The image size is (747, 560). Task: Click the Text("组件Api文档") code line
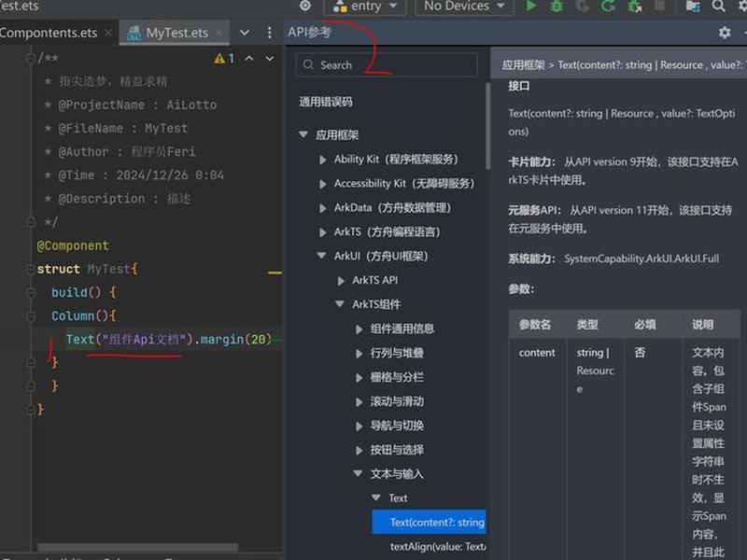(x=169, y=340)
